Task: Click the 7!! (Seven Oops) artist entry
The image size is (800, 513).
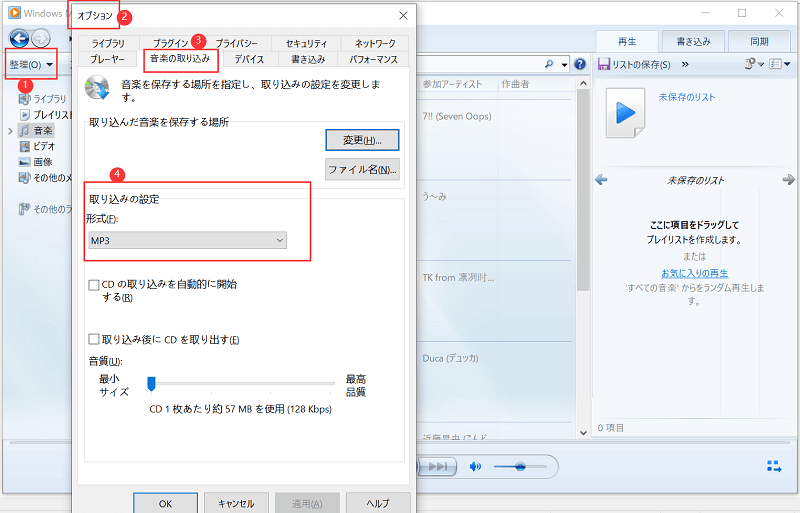Action: [x=457, y=116]
